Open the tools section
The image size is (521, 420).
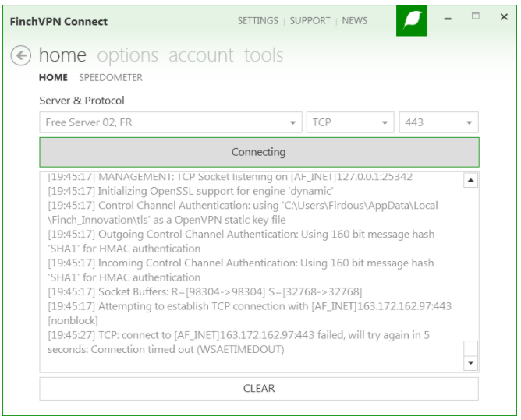point(264,55)
